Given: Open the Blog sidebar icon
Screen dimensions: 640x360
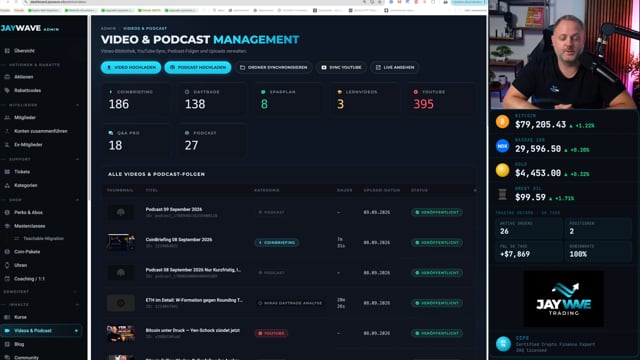Looking at the screenshot, I should click(7, 344).
